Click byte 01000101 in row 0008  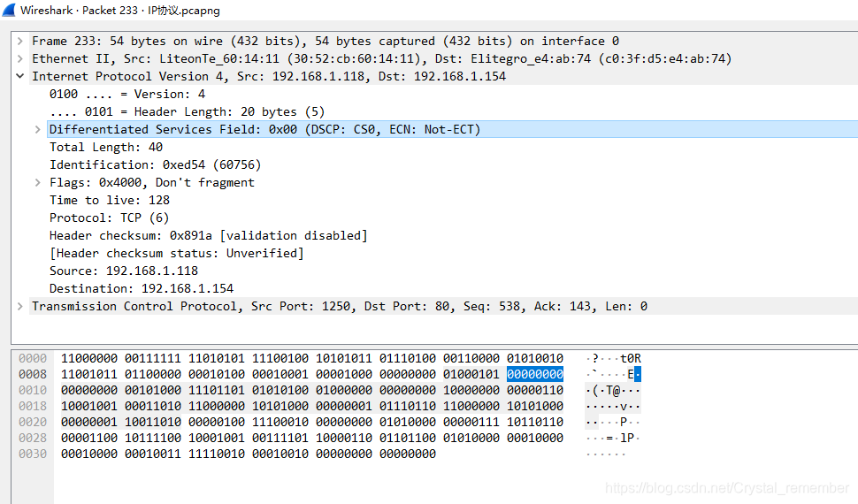[x=471, y=374]
